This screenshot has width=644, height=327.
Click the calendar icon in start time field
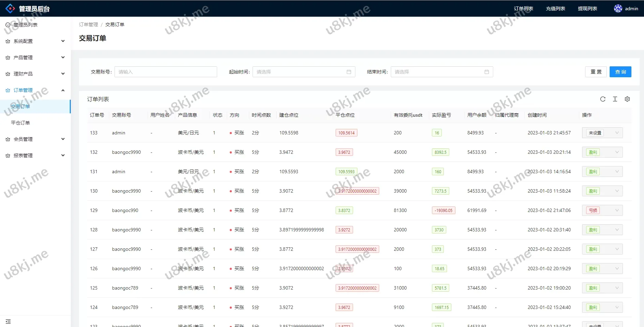[x=349, y=72]
